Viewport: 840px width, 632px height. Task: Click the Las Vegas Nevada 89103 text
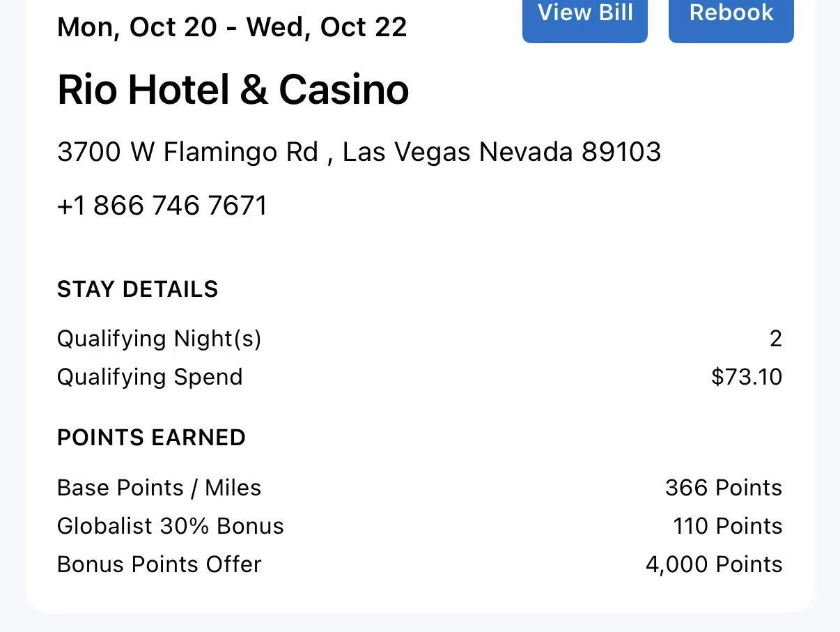(x=501, y=152)
